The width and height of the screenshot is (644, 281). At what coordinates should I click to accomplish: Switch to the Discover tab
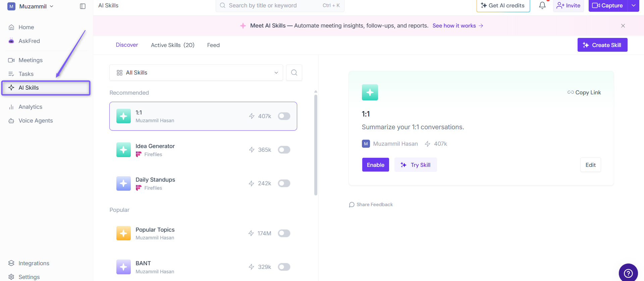127,45
